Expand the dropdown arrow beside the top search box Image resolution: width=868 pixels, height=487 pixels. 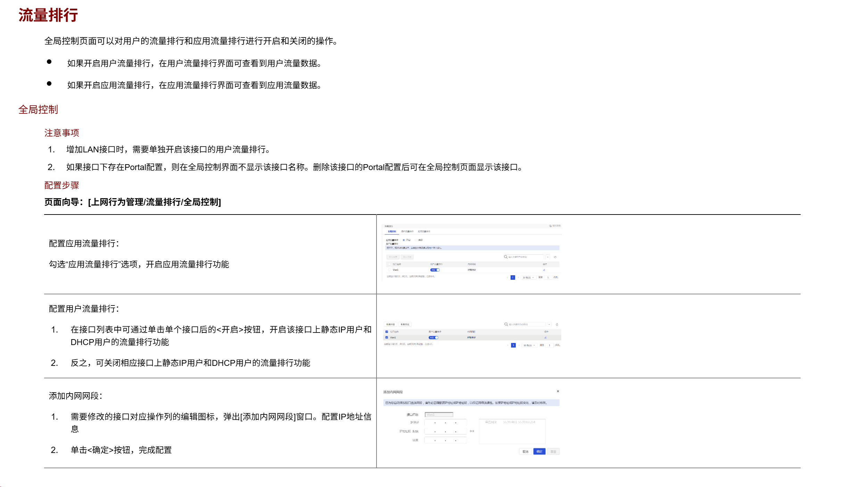point(548,257)
